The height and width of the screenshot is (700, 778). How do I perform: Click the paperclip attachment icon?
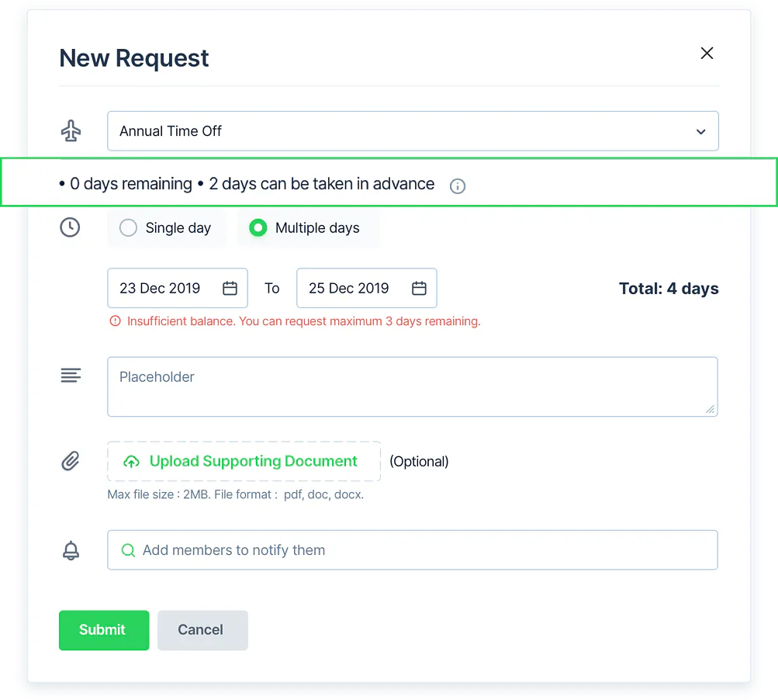pos(71,461)
